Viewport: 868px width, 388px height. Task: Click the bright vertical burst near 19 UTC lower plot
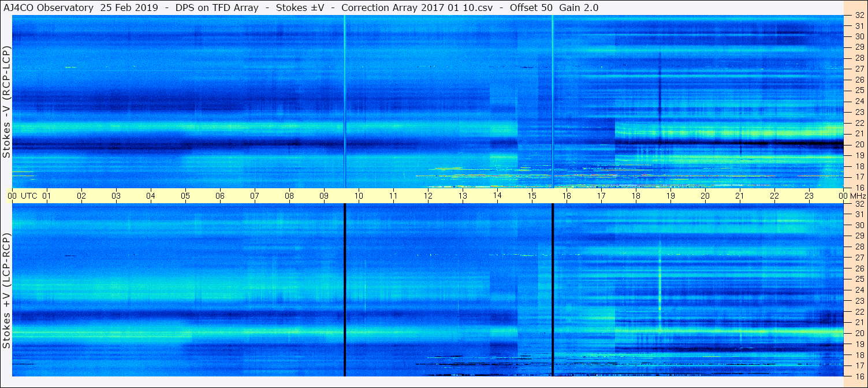click(660, 283)
